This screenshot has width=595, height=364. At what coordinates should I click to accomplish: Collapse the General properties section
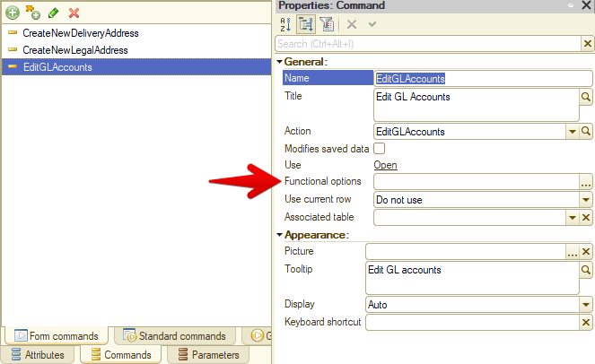[280, 62]
